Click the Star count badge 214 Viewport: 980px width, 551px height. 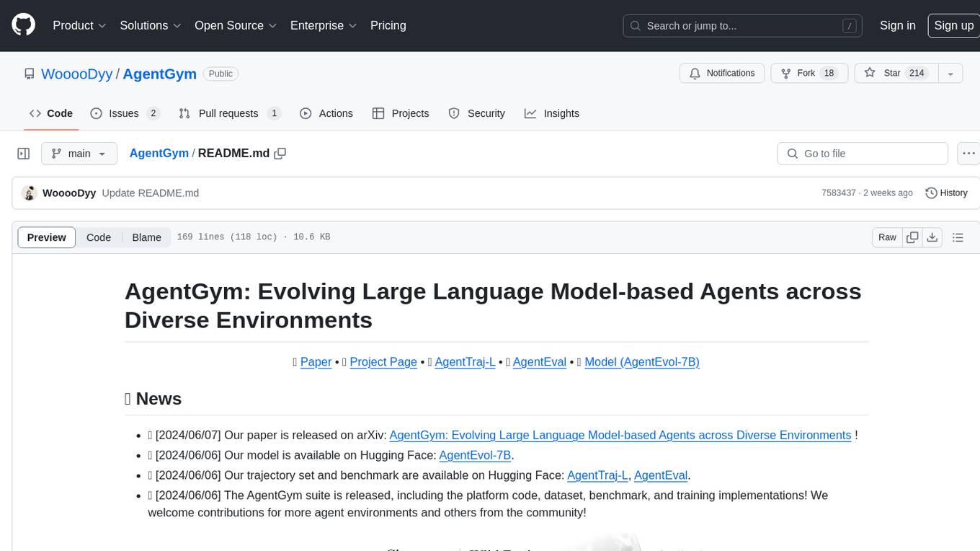[x=917, y=73]
